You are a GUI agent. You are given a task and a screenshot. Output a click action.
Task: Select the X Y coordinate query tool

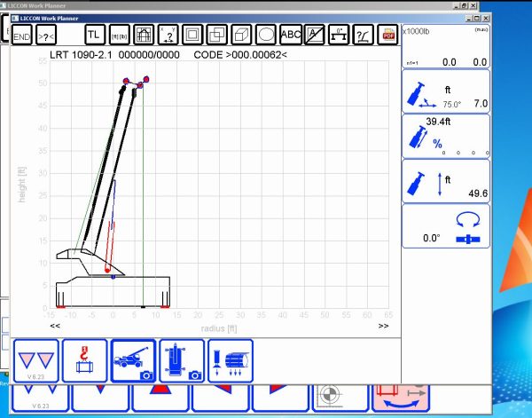[x=168, y=35]
